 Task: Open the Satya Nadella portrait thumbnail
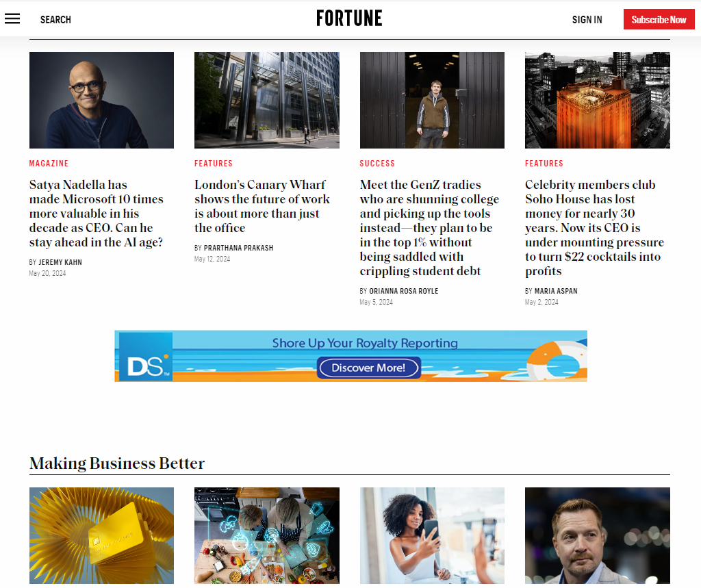click(101, 100)
